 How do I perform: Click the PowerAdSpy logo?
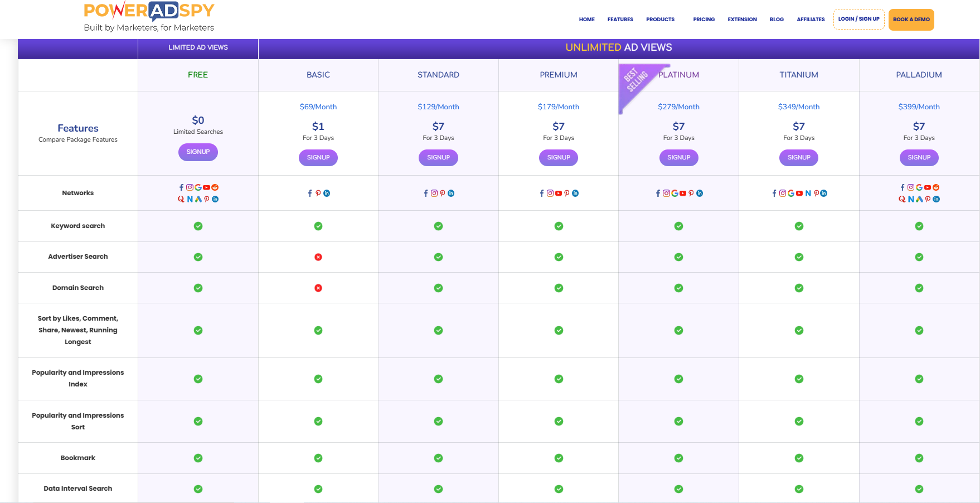pos(149,17)
